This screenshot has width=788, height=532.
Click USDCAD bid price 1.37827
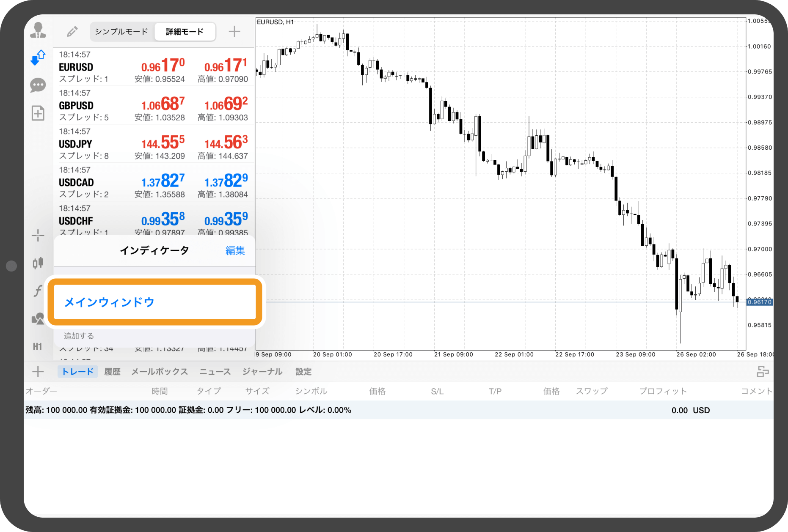(x=163, y=181)
